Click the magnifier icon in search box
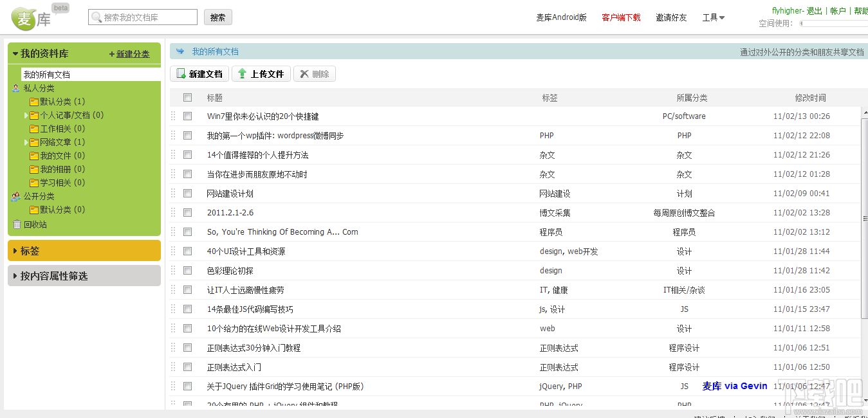This screenshot has width=868, height=418. click(x=96, y=17)
